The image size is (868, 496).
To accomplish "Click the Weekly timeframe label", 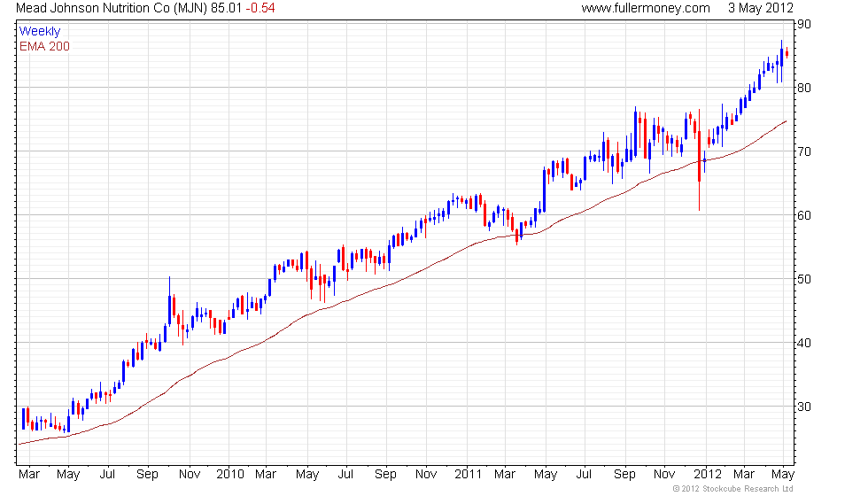I will coord(39,32).
